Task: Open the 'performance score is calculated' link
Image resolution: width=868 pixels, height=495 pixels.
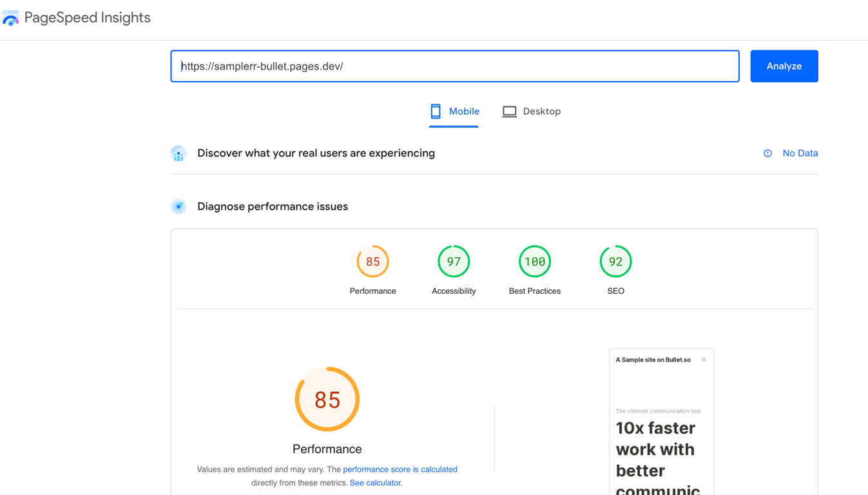Action: 400,469
